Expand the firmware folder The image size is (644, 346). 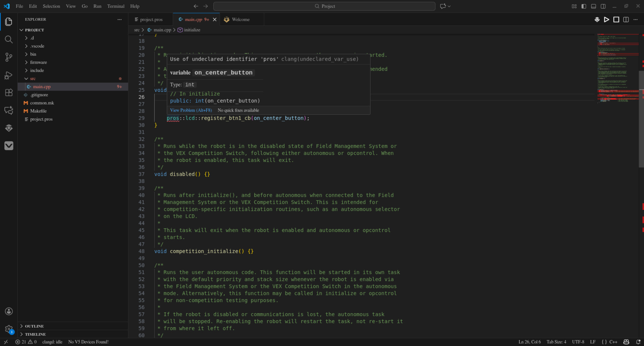pos(38,62)
